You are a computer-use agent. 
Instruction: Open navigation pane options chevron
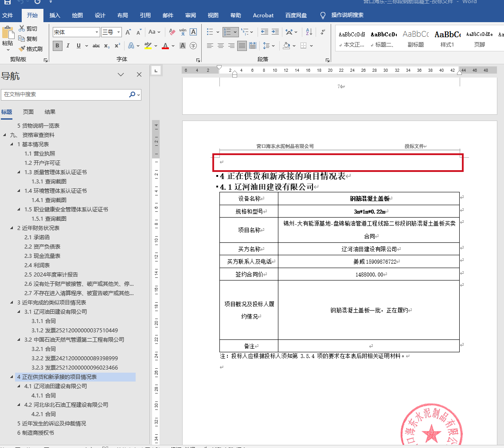pyautogui.click(x=121, y=74)
